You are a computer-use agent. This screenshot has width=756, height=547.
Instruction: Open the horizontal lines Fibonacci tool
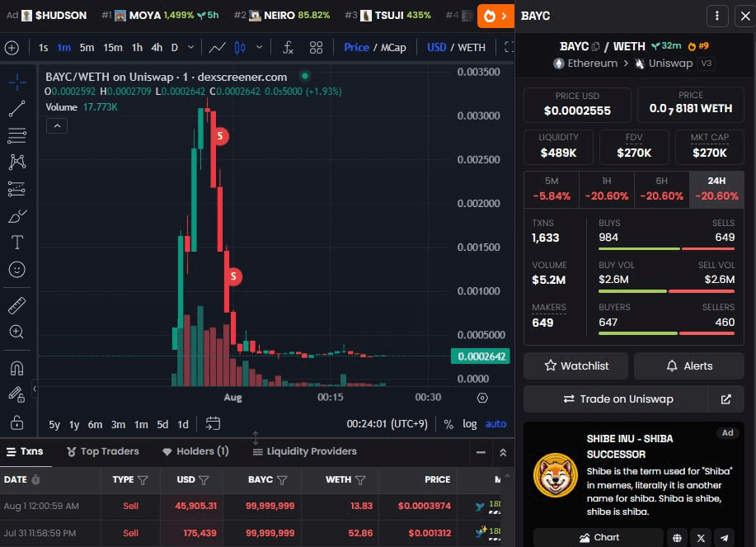16,135
